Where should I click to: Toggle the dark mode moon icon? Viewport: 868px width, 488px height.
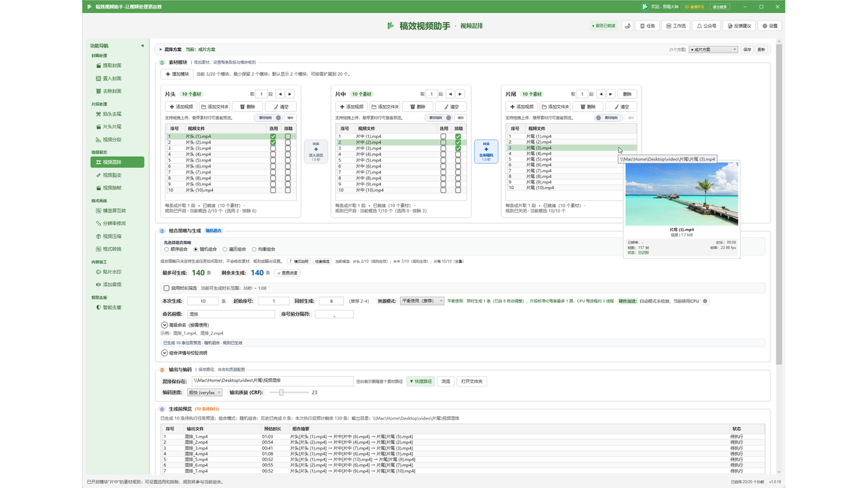pyautogui.click(x=628, y=26)
